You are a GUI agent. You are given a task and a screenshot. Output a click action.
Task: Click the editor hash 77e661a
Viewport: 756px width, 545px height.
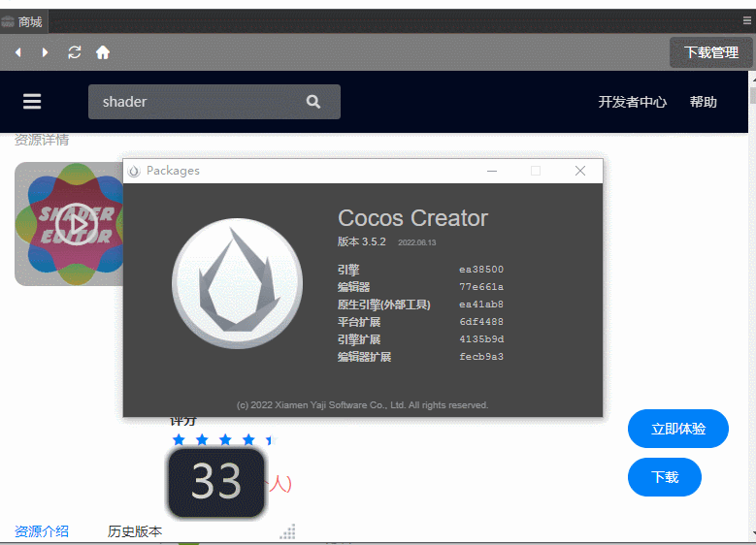(481, 287)
